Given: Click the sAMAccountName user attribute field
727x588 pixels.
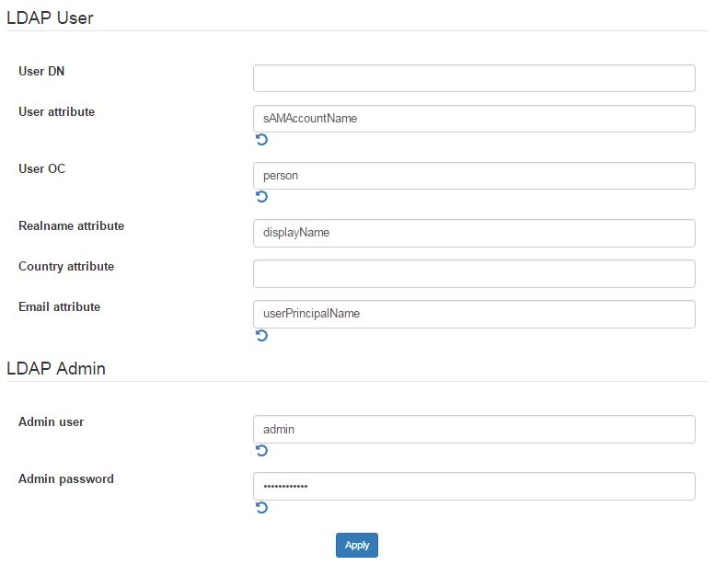Looking at the screenshot, I should point(474,119).
